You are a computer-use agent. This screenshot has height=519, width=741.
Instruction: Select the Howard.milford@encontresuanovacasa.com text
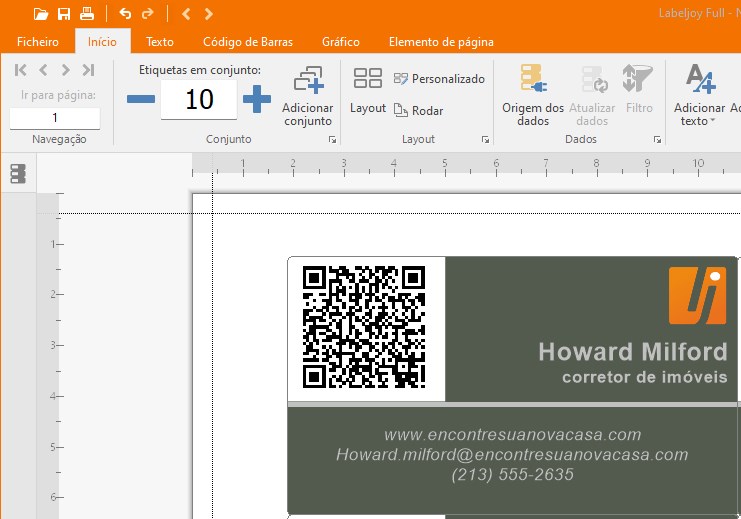point(512,454)
